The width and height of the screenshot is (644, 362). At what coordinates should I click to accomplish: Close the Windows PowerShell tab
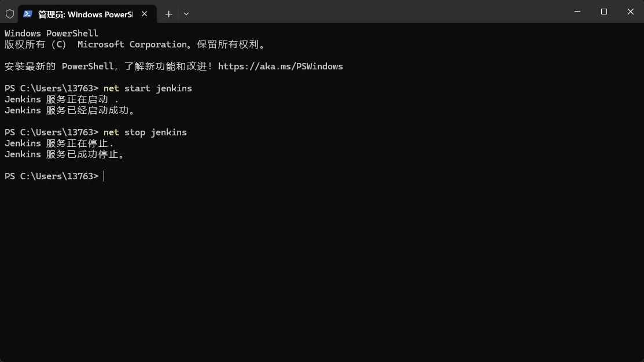click(x=145, y=14)
